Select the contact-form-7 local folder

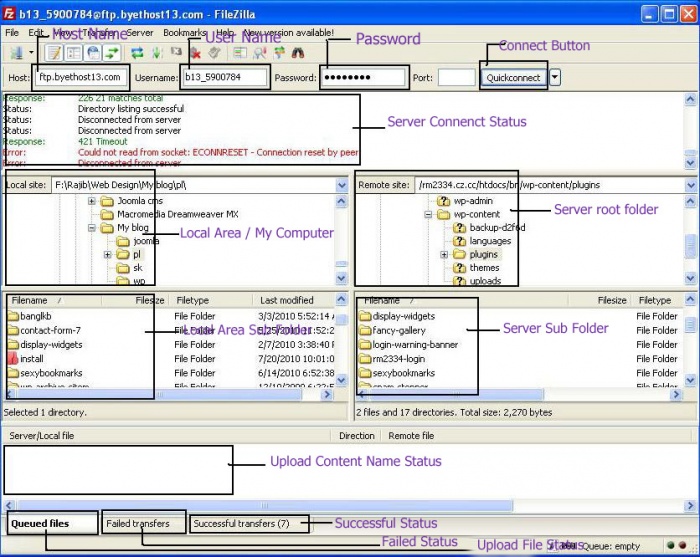pyautogui.click(x=50, y=330)
